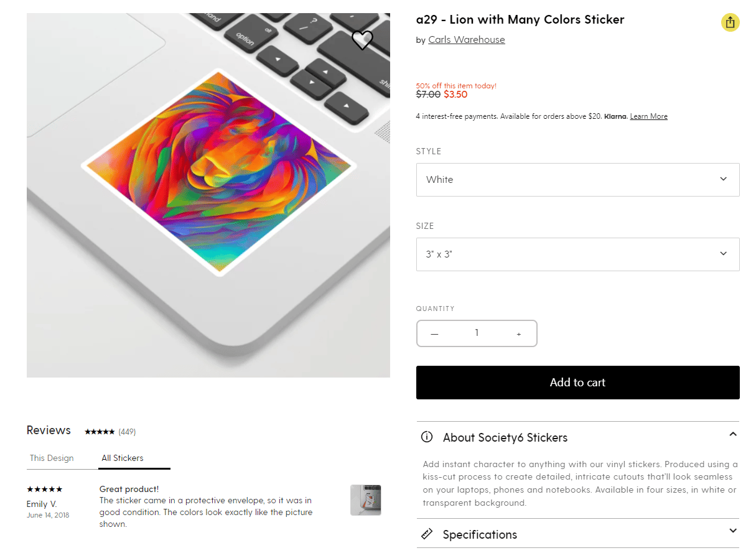Open the Style dropdown showing White
The image size is (756, 553).
(577, 180)
